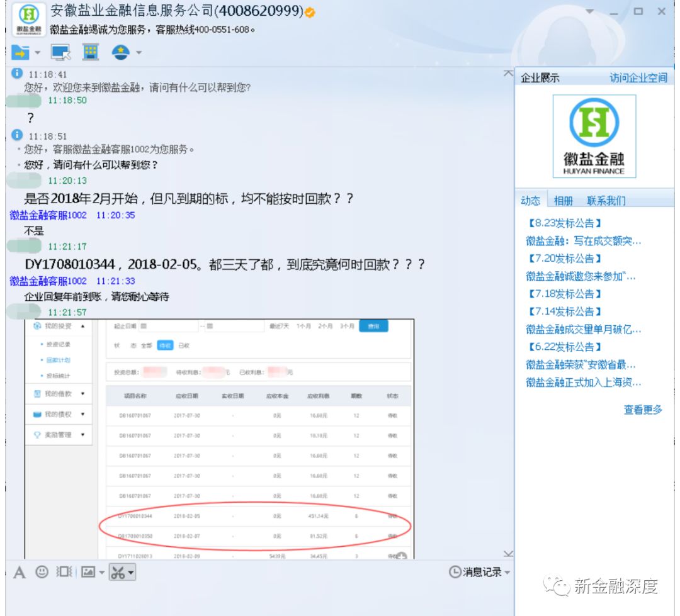Click chat scroll-up arrow at top
680x616 pixels.
click(508, 73)
